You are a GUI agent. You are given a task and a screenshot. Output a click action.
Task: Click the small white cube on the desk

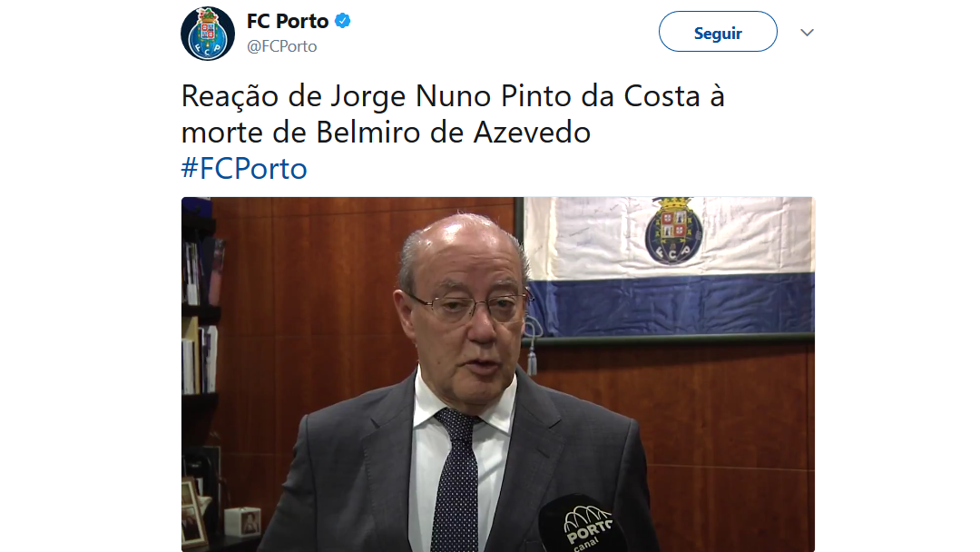242,522
